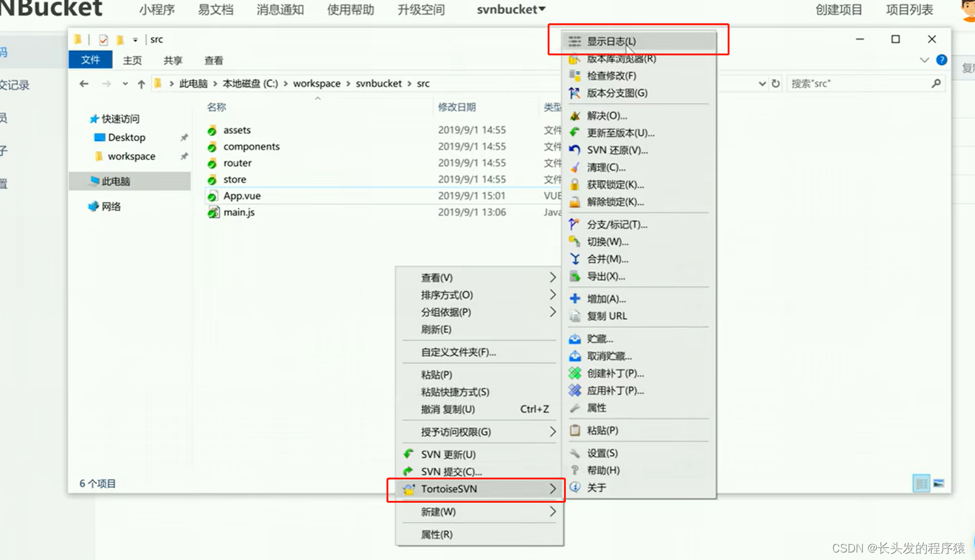Click the Help question icon (帮助)

pyautogui.click(x=575, y=471)
